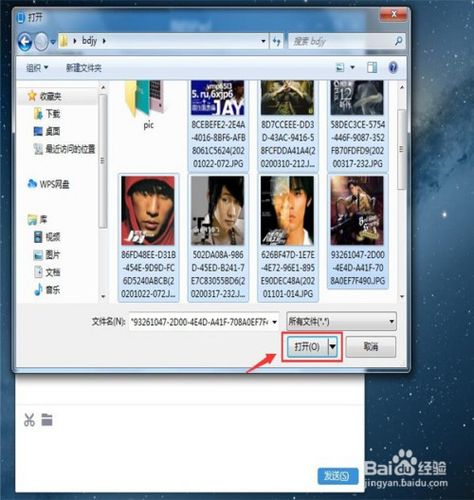
Task: Expand the chevron after bdjy breadcrumb
Action: tap(104, 41)
